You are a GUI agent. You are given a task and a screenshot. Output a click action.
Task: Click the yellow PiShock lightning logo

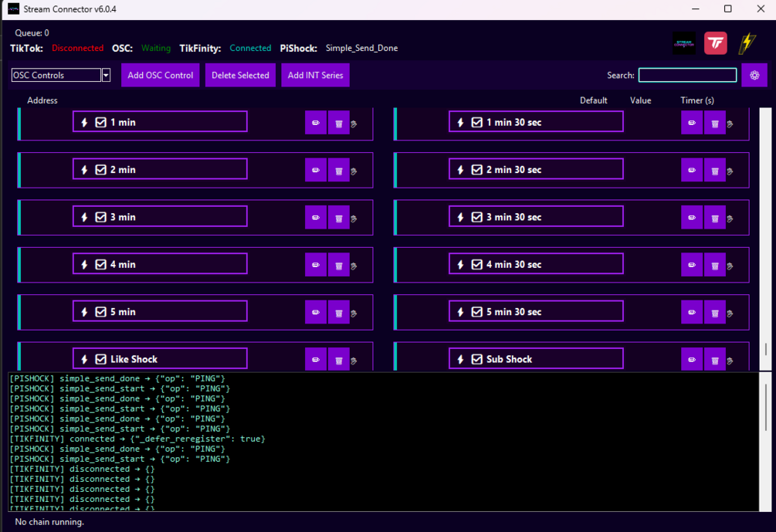pyautogui.click(x=747, y=43)
